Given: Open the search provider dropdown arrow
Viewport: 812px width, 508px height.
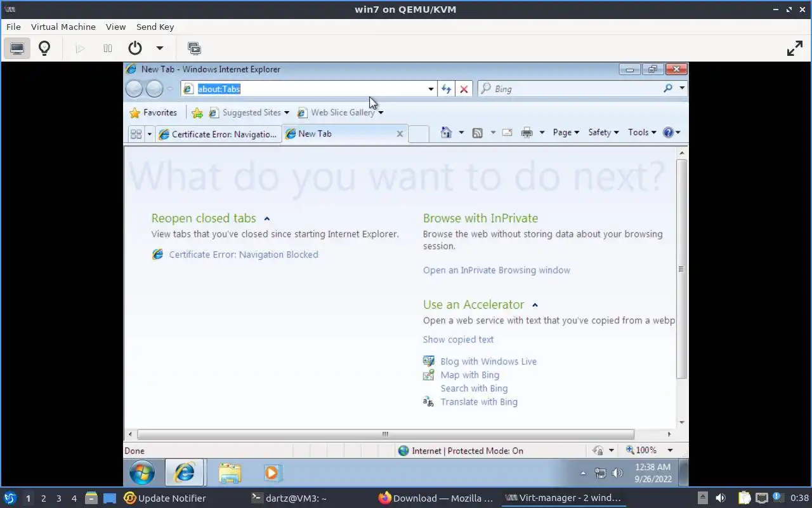Looking at the screenshot, I should 682,89.
